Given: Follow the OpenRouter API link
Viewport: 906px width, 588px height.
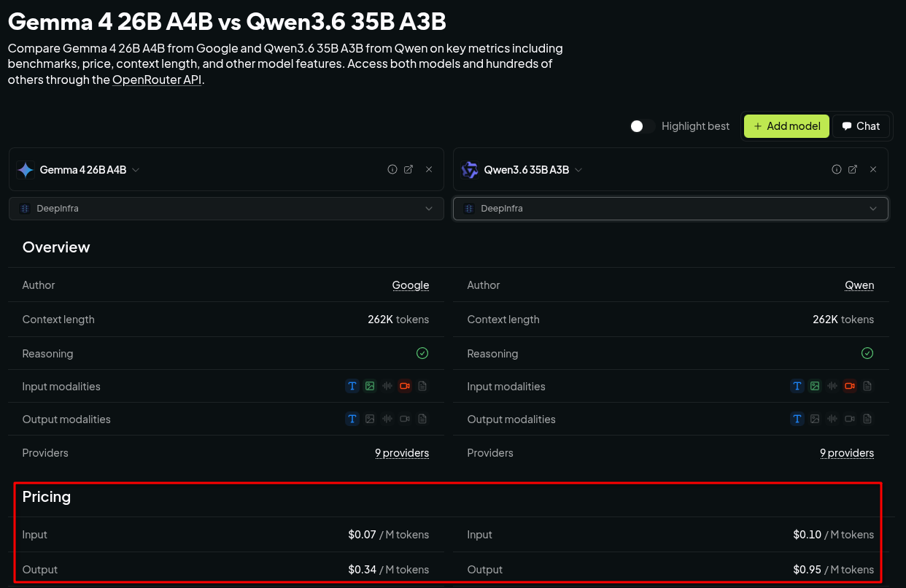Looking at the screenshot, I should 157,80.
